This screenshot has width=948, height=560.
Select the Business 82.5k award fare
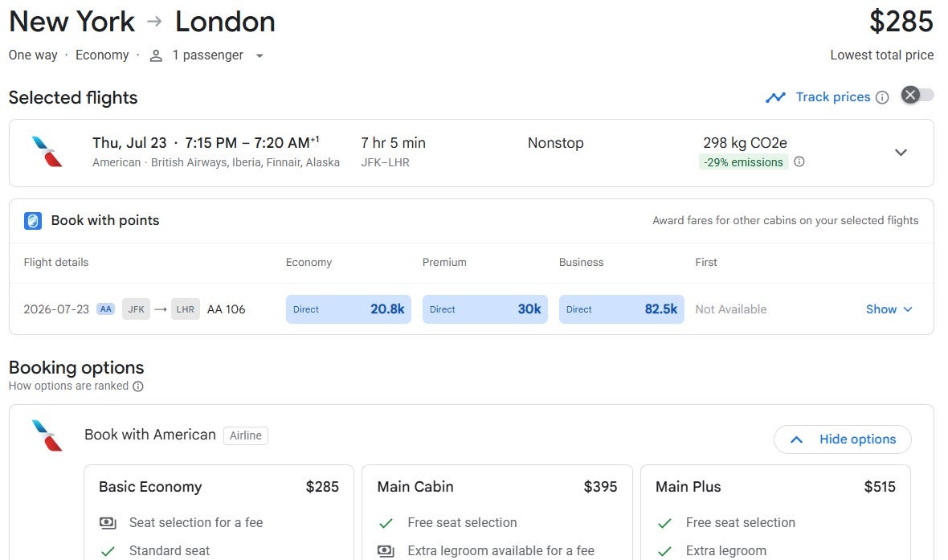pos(622,309)
